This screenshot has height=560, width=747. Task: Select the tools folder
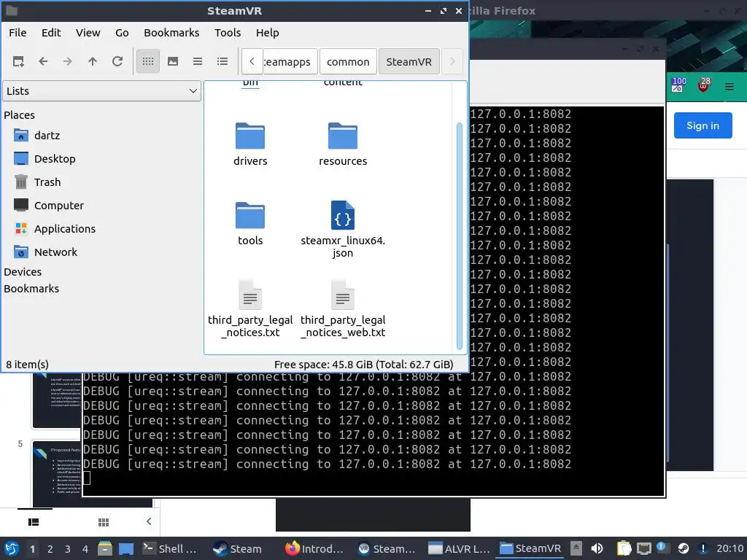coord(250,224)
